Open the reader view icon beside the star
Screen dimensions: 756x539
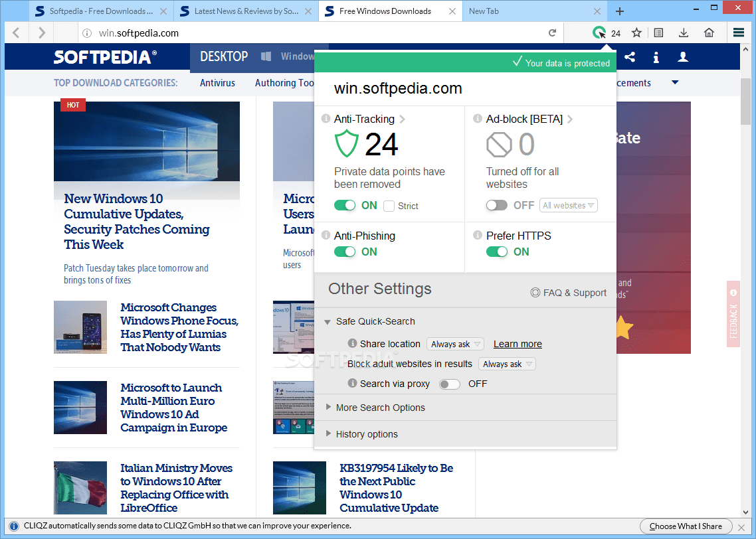click(x=660, y=32)
